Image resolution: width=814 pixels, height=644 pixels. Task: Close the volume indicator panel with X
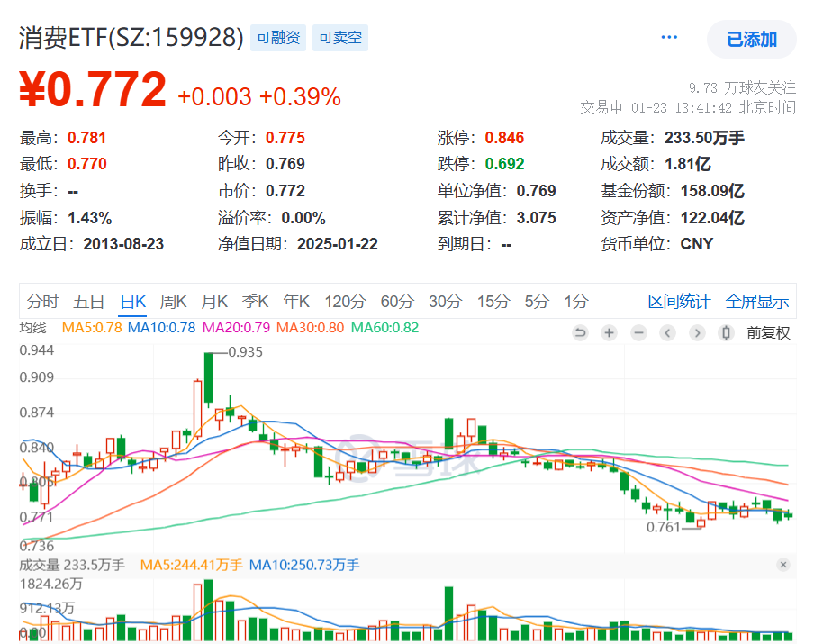[x=782, y=565]
